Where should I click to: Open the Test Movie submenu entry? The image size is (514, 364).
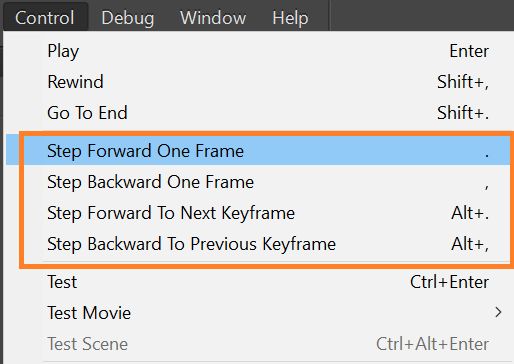tap(260, 313)
